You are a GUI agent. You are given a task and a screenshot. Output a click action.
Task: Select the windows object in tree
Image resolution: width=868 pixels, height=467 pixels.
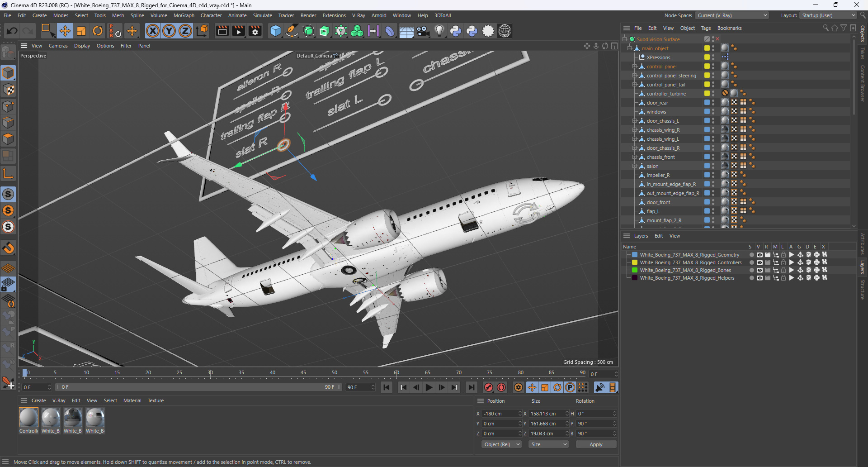coord(656,112)
